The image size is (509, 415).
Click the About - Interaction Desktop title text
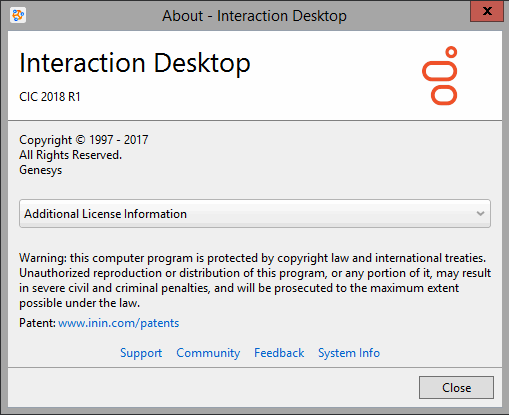(x=254, y=16)
